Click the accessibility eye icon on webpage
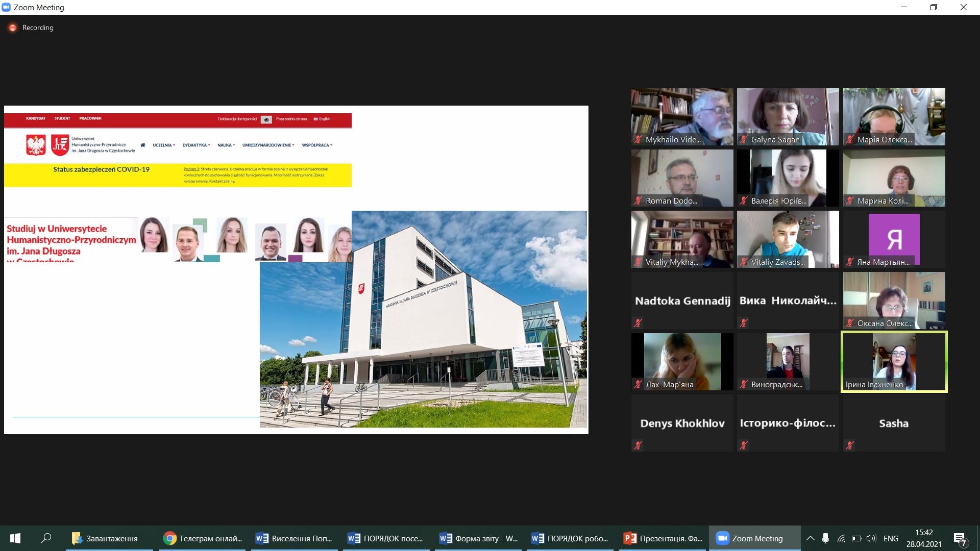 (x=266, y=119)
